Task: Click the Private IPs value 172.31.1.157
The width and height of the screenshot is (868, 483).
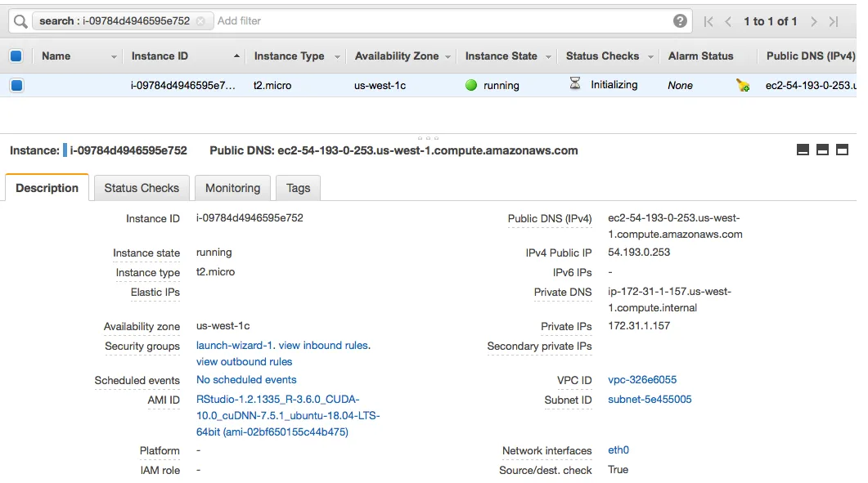Action: click(639, 326)
